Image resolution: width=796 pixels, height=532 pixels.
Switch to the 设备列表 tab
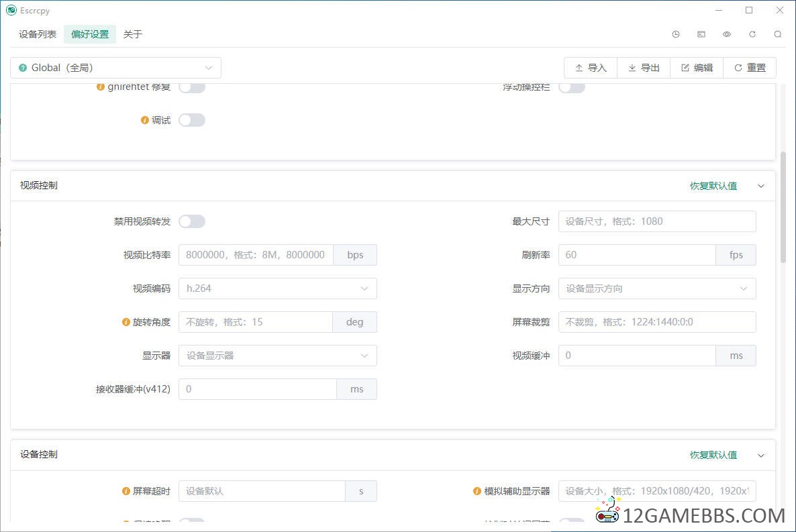point(38,34)
